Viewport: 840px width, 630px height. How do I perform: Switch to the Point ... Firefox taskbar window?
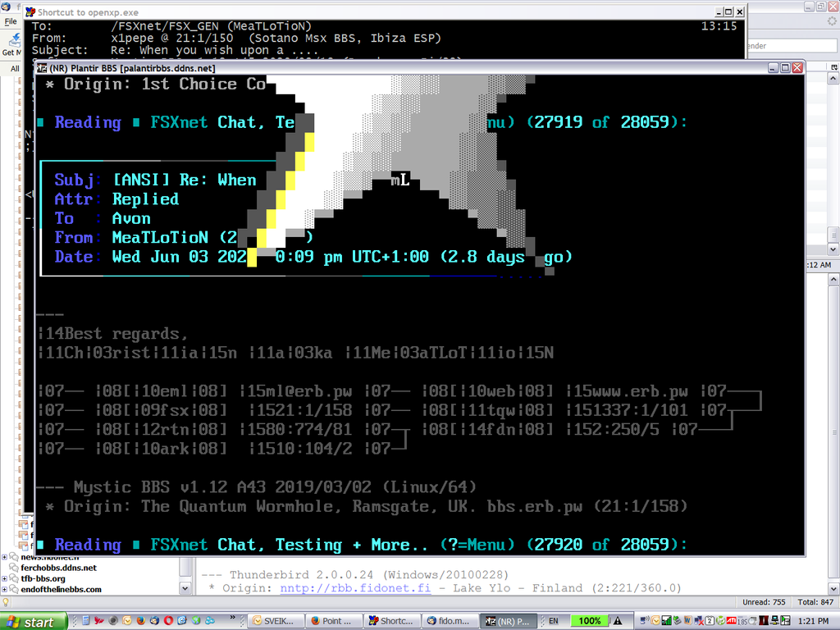tap(335, 621)
